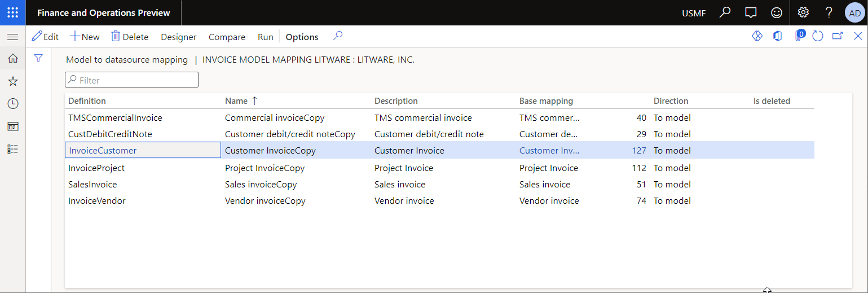Screen dimensions: 868x293
Task: Select SalesInvoice definition cell
Action: [x=92, y=185]
